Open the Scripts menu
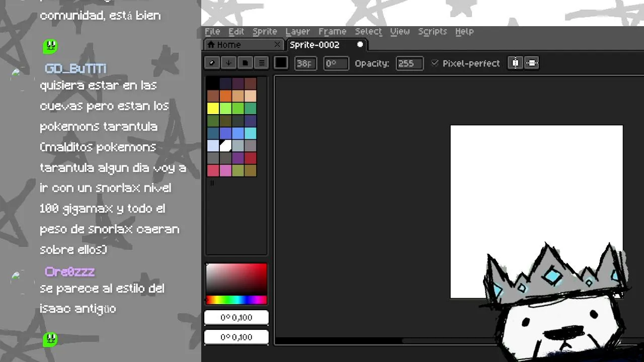The width and height of the screenshot is (644, 362). 432,31
